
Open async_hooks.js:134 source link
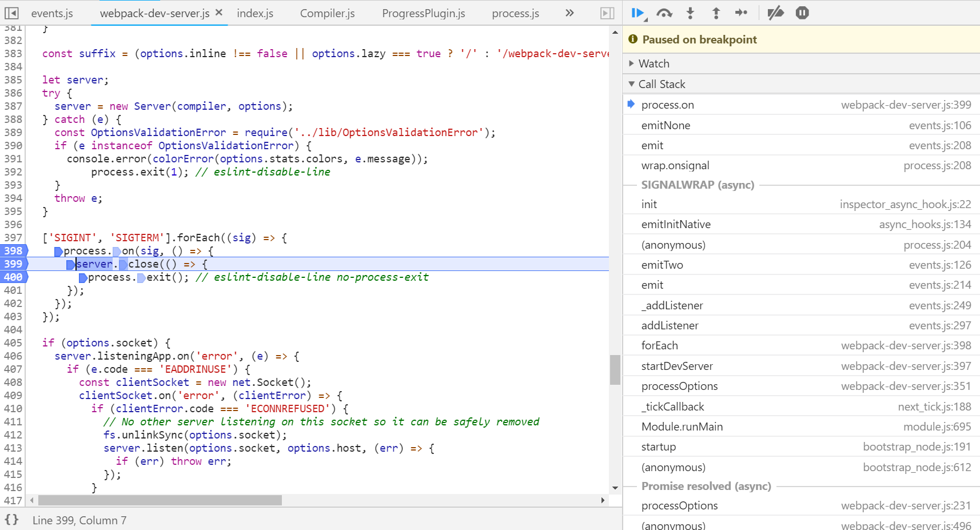tap(925, 224)
